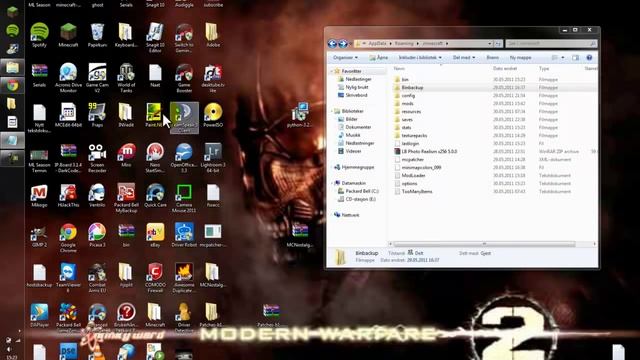Click the Roaming breadcrumb in address bar

404,43
